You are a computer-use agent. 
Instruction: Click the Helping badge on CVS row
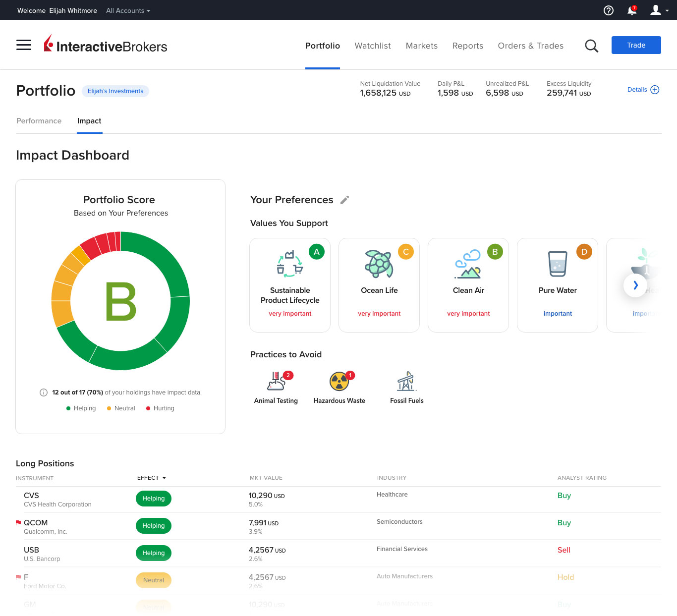[153, 499]
